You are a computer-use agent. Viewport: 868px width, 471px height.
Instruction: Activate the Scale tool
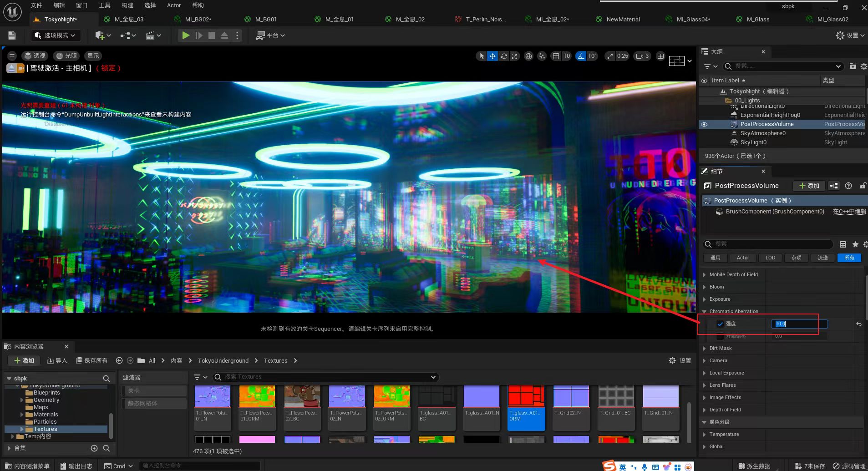point(515,56)
